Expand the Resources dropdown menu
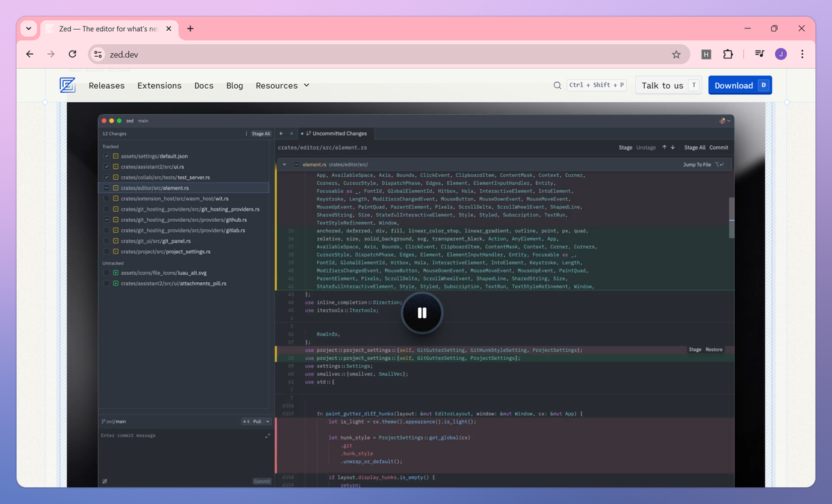 (282, 85)
